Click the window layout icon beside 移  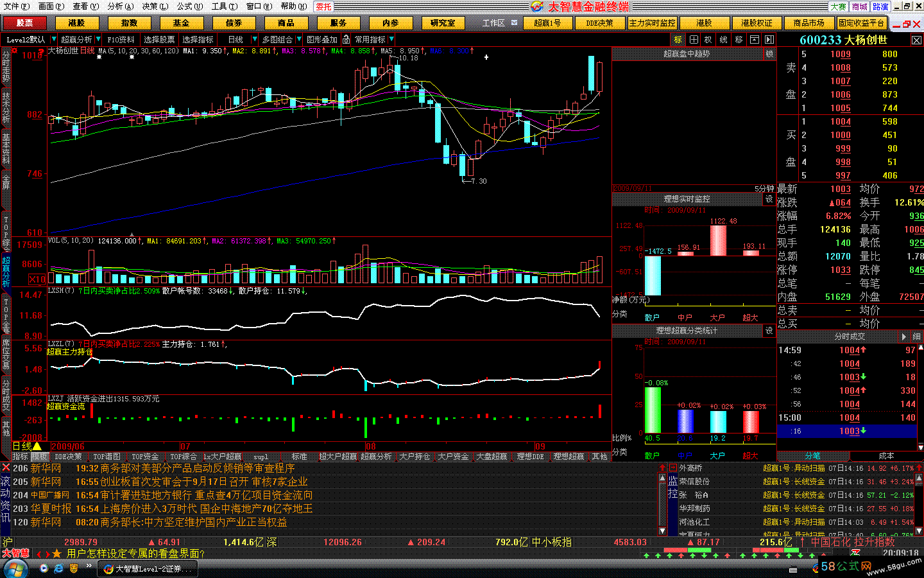(x=755, y=40)
